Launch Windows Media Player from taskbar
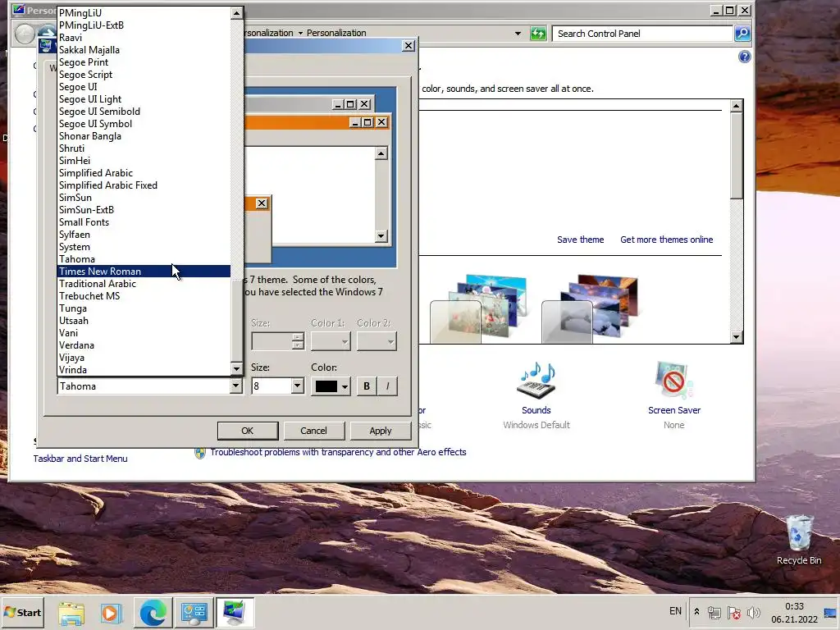 [x=111, y=612]
